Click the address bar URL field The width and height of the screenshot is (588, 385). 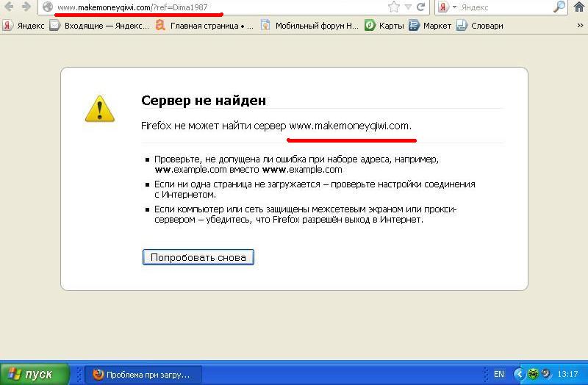[x=220, y=7]
